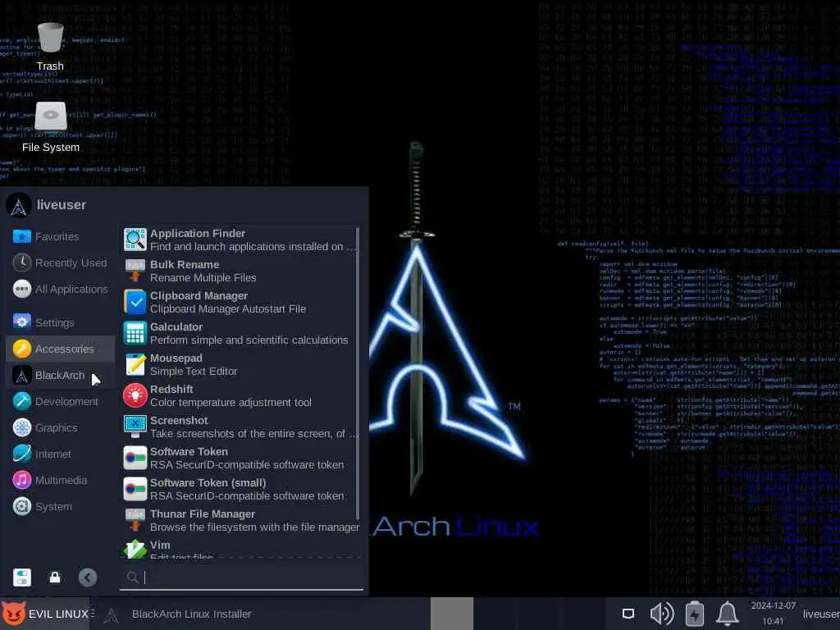The width and height of the screenshot is (840, 630).
Task: Click the display tray icon
Action: [628, 614]
